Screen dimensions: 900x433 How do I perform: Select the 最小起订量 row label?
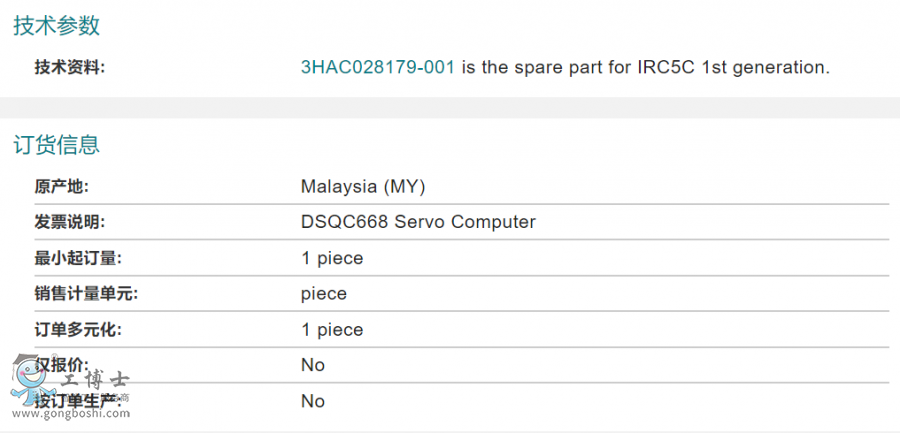tap(79, 258)
